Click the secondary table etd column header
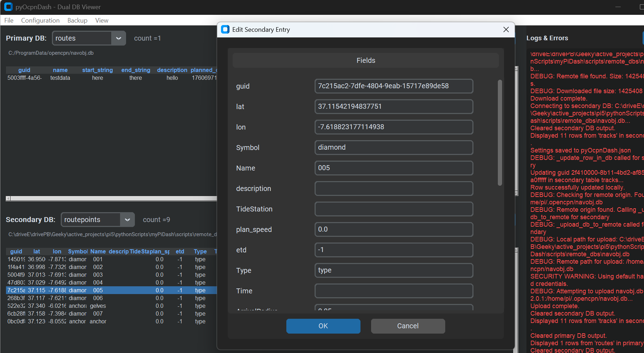The height and width of the screenshot is (353, 644). tap(180, 251)
